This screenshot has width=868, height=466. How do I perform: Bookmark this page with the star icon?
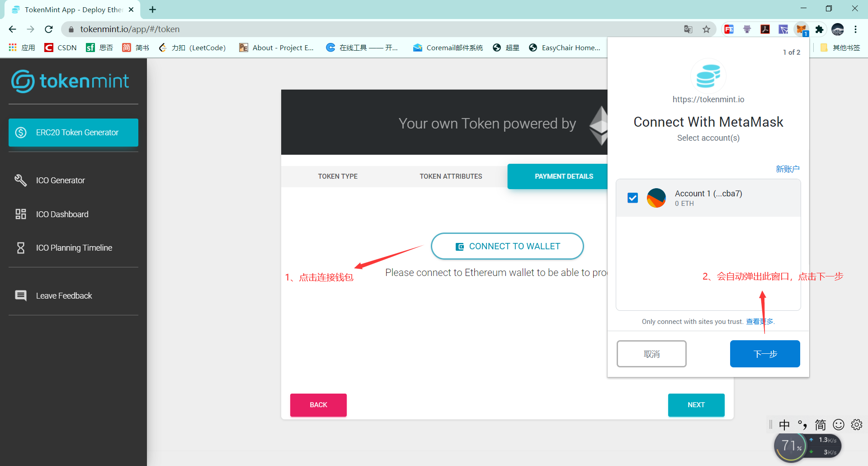point(706,29)
